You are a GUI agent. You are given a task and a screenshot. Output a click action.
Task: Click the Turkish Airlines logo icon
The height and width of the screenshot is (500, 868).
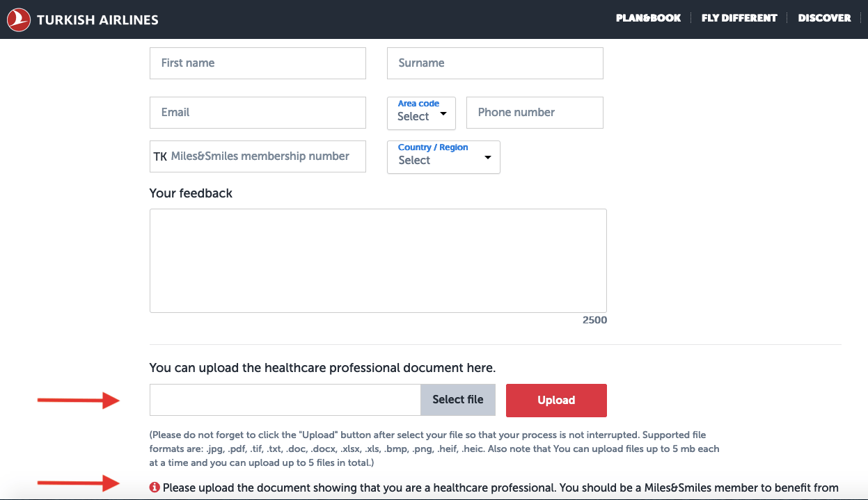(19, 19)
